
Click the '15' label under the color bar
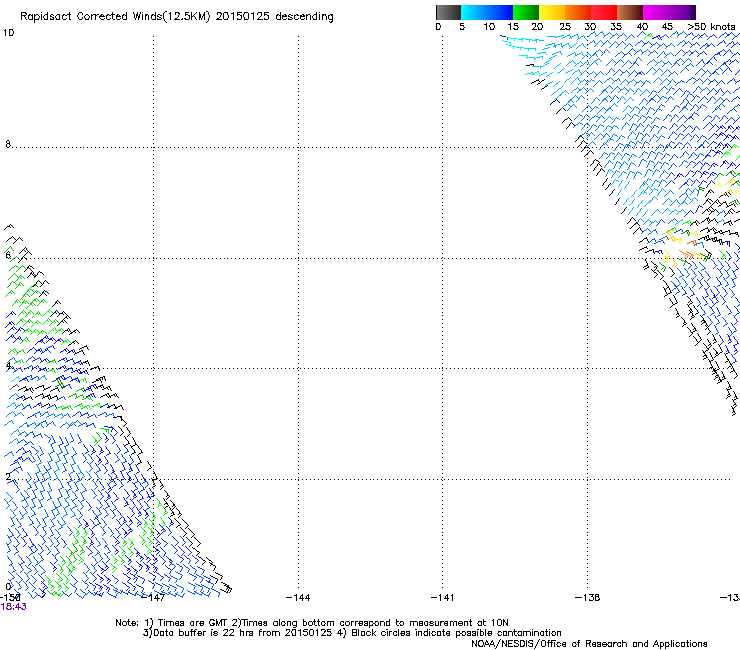[513, 27]
